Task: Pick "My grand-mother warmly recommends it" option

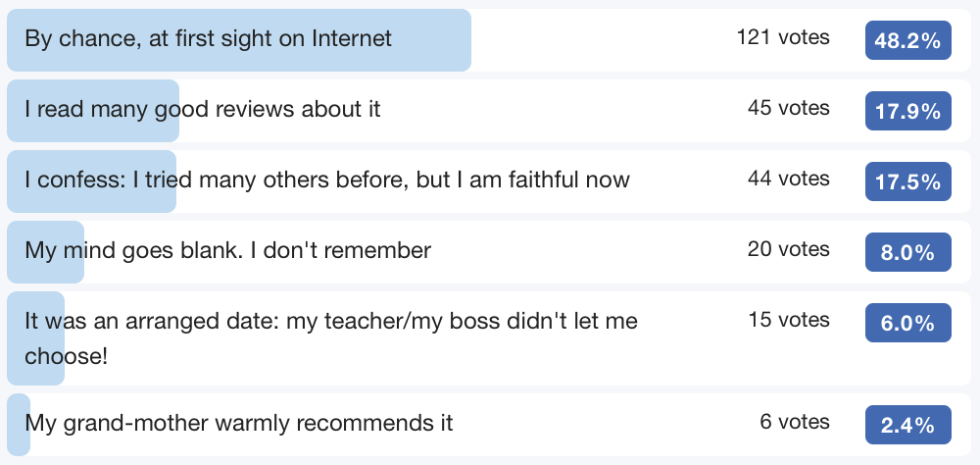Action: tap(239, 423)
